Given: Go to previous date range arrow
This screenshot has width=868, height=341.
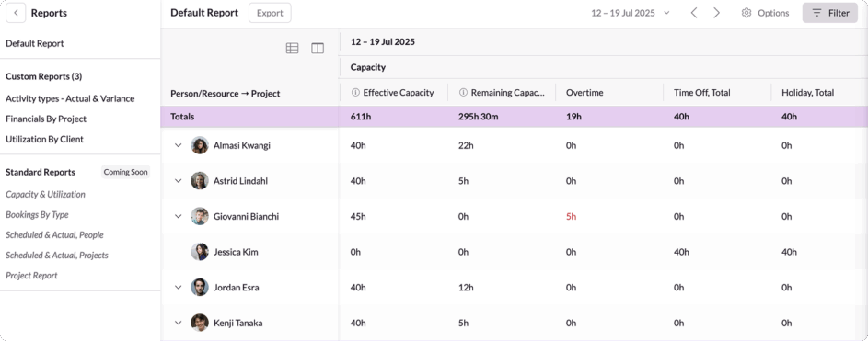Looking at the screenshot, I should coord(694,13).
